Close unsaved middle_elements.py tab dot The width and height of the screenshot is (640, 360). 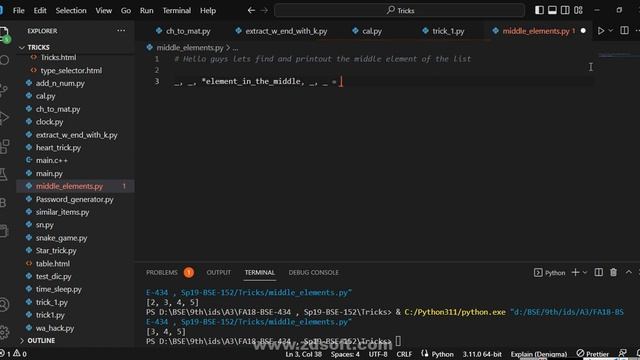[583, 31]
